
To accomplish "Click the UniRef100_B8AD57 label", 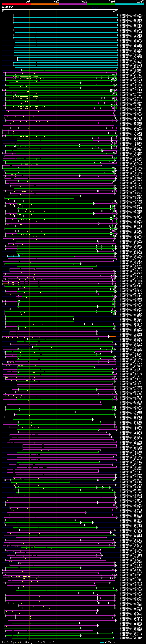I will [x=131, y=50].
